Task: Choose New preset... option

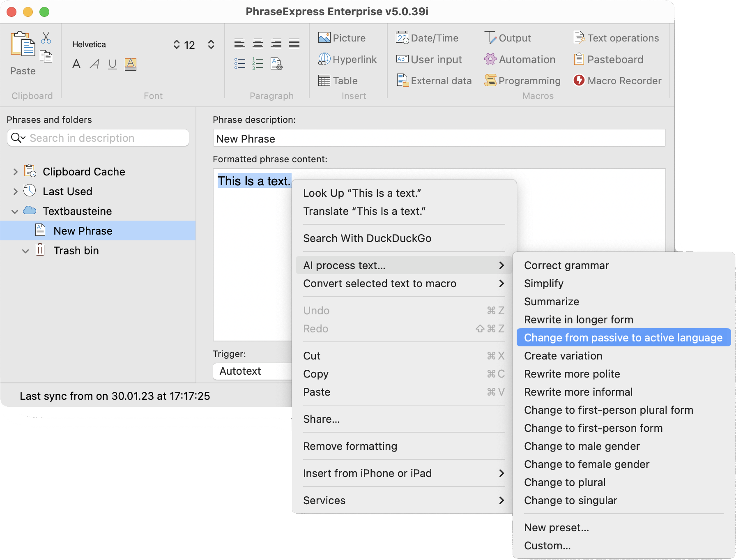Action: pyautogui.click(x=624, y=528)
